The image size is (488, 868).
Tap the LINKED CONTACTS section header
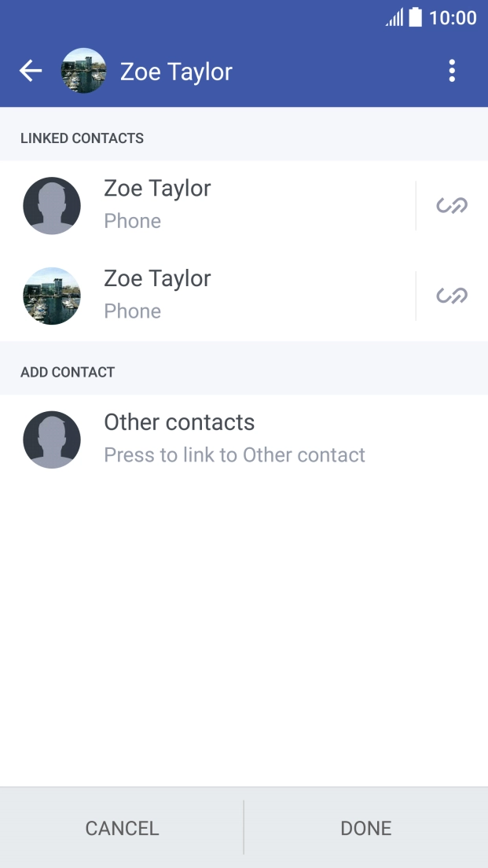click(x=83, y=138)
